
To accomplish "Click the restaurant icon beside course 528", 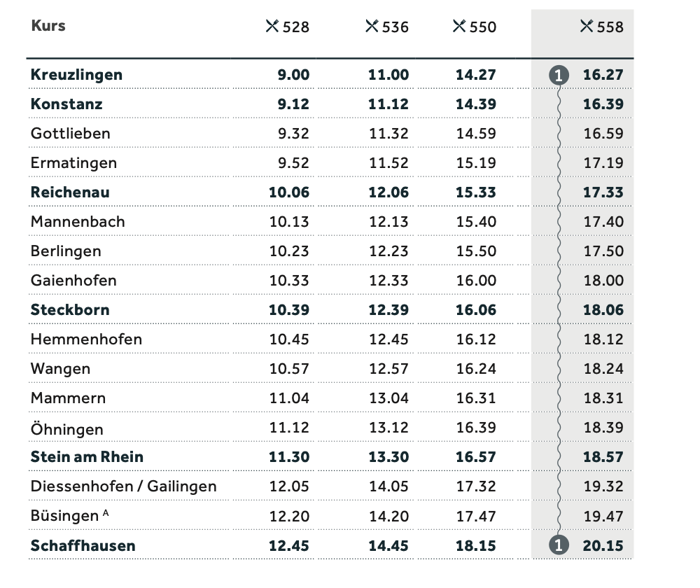I will point(272,27).
